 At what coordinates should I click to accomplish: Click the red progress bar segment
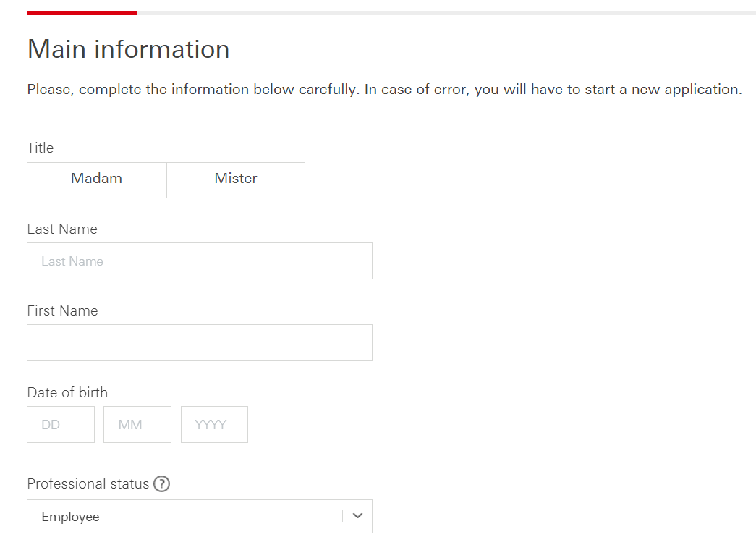[82, 13]
